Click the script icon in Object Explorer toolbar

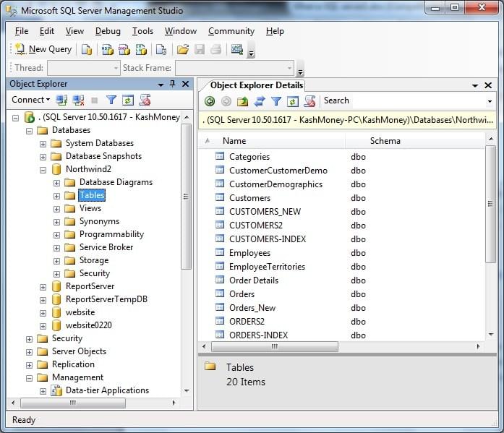tap(145, 100)
